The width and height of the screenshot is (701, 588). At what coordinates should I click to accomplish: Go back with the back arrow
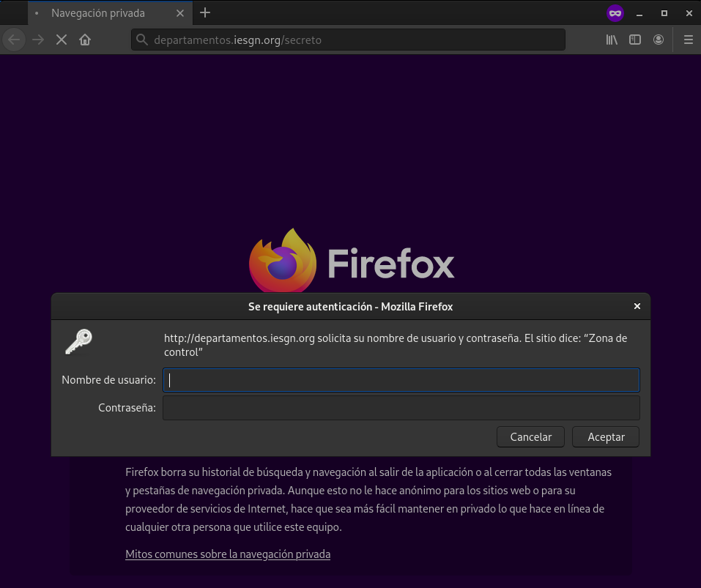[x=14, y=40]
